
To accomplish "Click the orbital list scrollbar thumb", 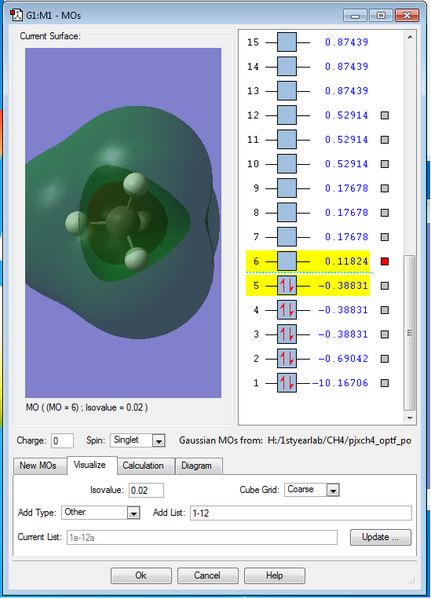I will click(x=409, y=333).
